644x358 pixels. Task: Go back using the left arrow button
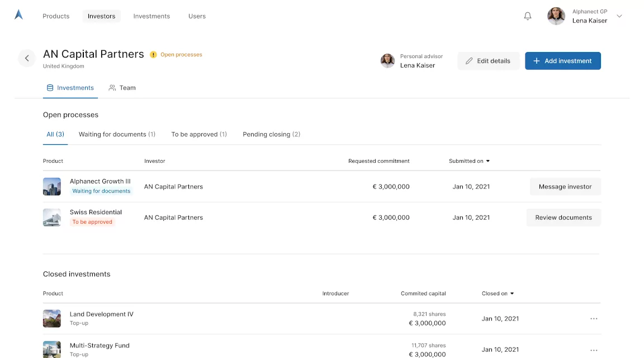27,58
